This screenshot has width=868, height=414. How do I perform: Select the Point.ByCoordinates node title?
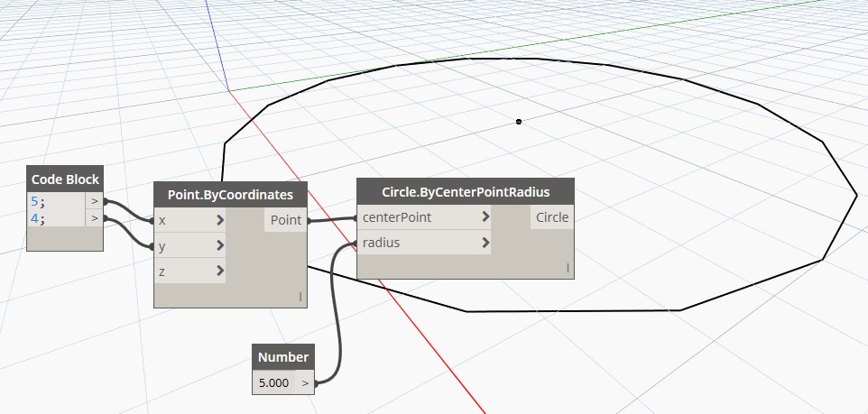(x=230, y=194)
